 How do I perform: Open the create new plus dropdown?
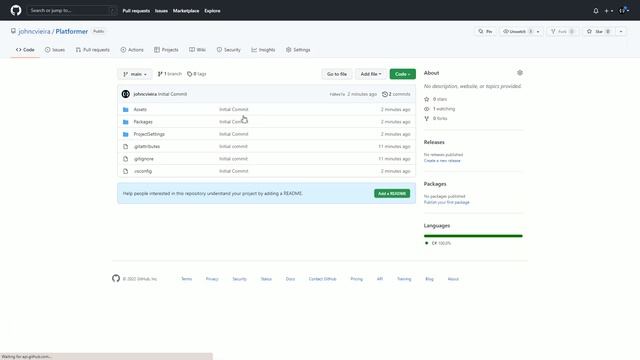[x=609, y=11]
